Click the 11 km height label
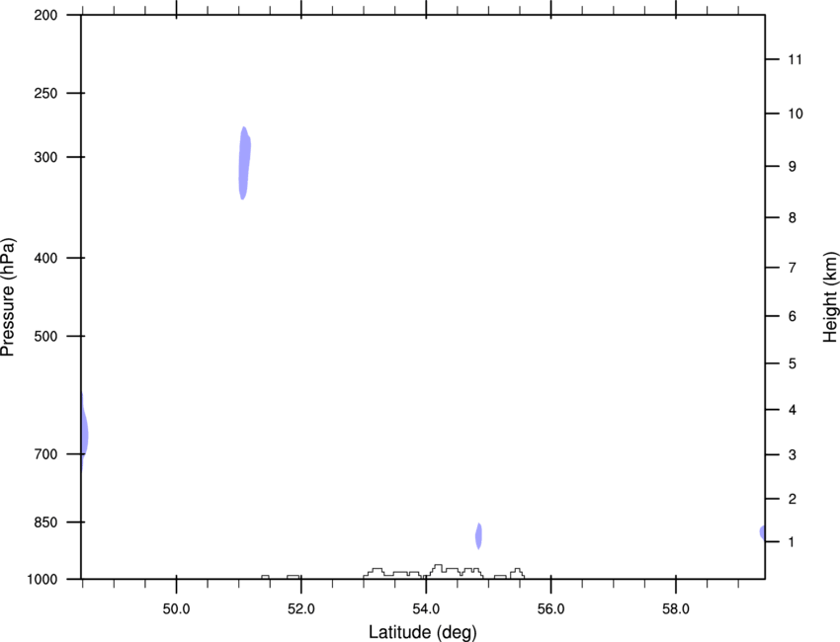The height and width of the screenshot is (642, 840). click(x=795, y=59)
